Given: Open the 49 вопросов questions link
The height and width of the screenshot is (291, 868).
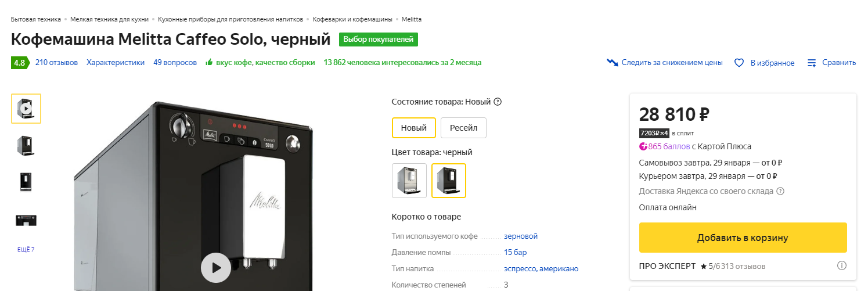Looking at the screenshot, I should click(175, 63).
